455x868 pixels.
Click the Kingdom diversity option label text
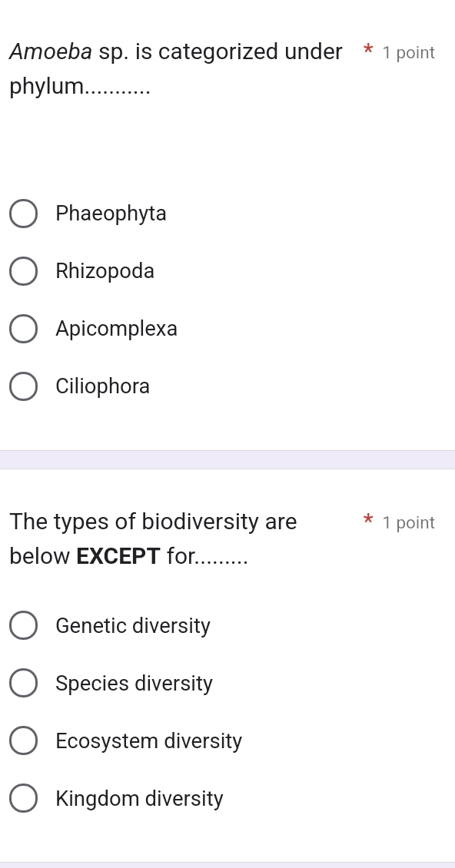click(x=139, y=798)
